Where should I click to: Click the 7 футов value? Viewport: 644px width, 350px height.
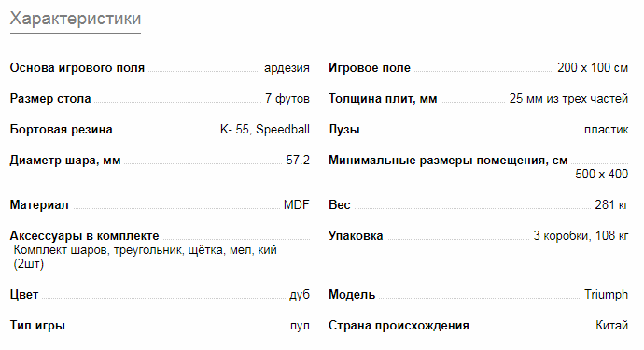tap(287, 99)
